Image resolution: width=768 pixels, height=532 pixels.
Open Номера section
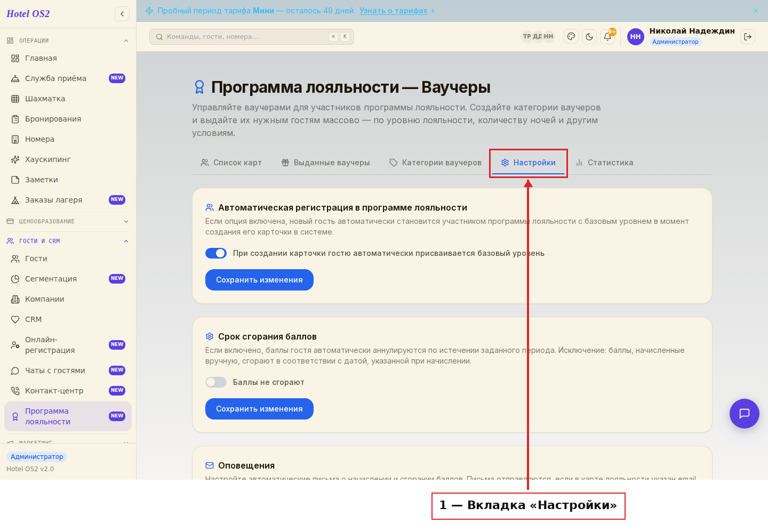[x=68, y=139]
